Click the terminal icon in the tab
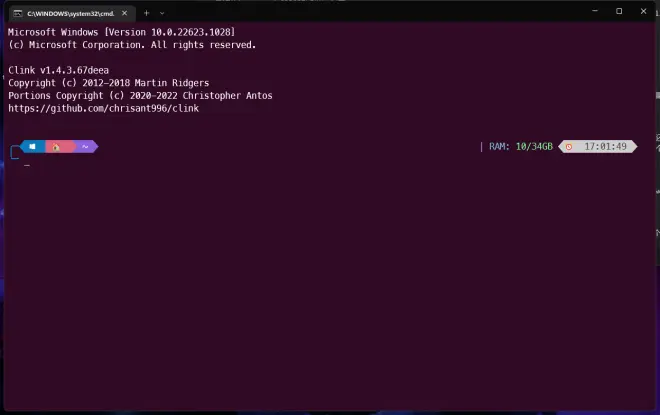660x415 pixels. tap(18, 13)
